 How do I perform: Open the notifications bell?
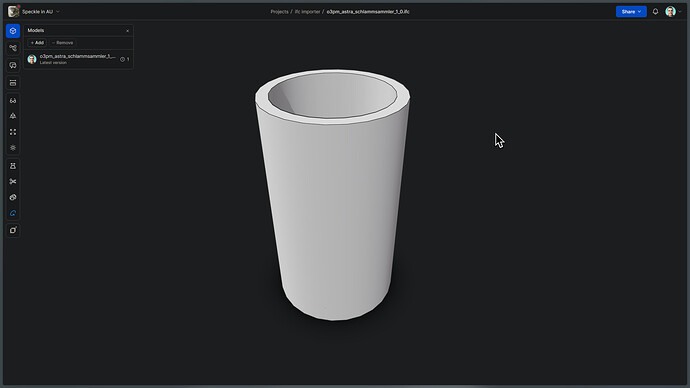pyautogui.click(x=655, y=11)
